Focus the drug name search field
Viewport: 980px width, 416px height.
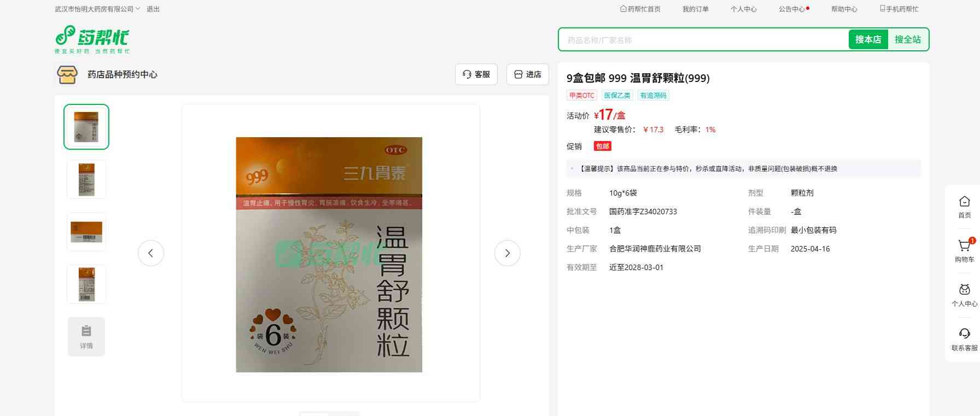pos(703,40)
